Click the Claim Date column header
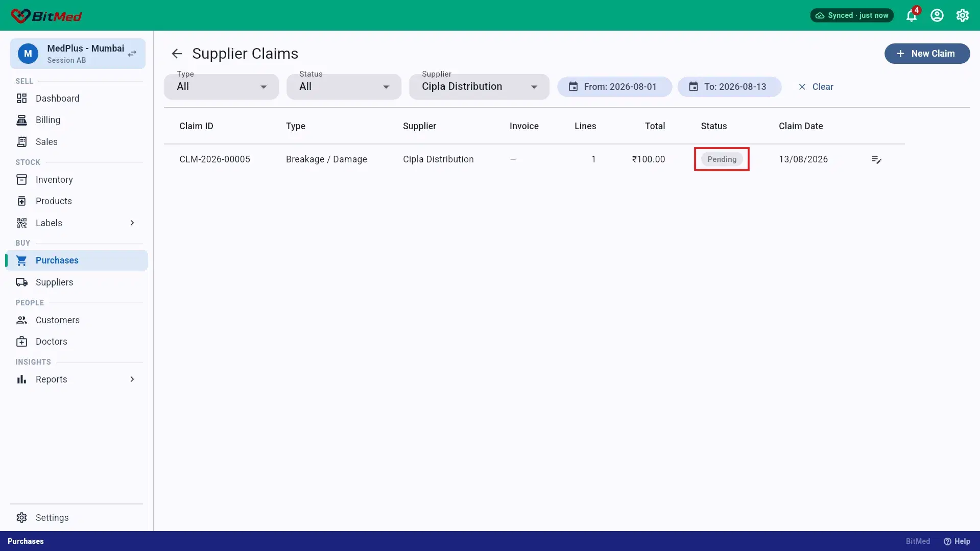 click(x=801, y=126)
